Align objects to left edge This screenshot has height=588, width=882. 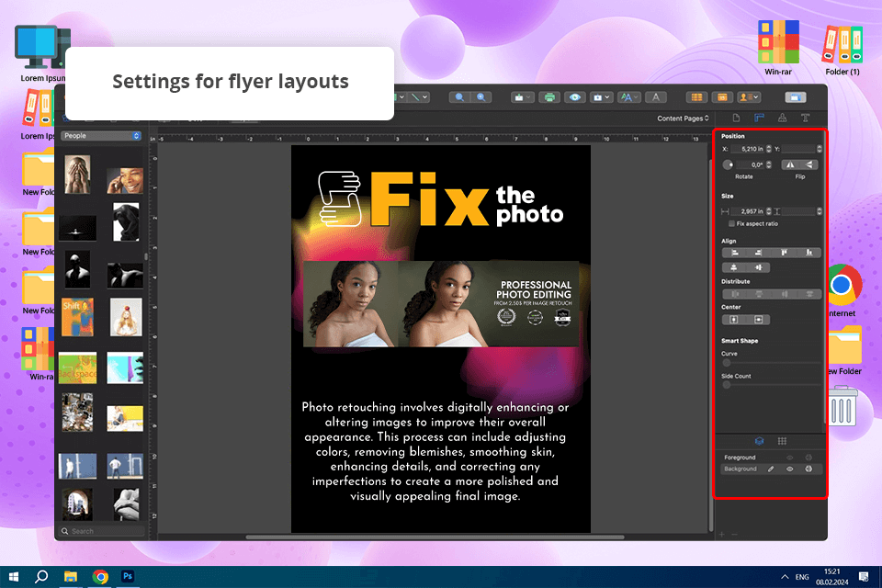pyautogui.click(x=734, y=253)
